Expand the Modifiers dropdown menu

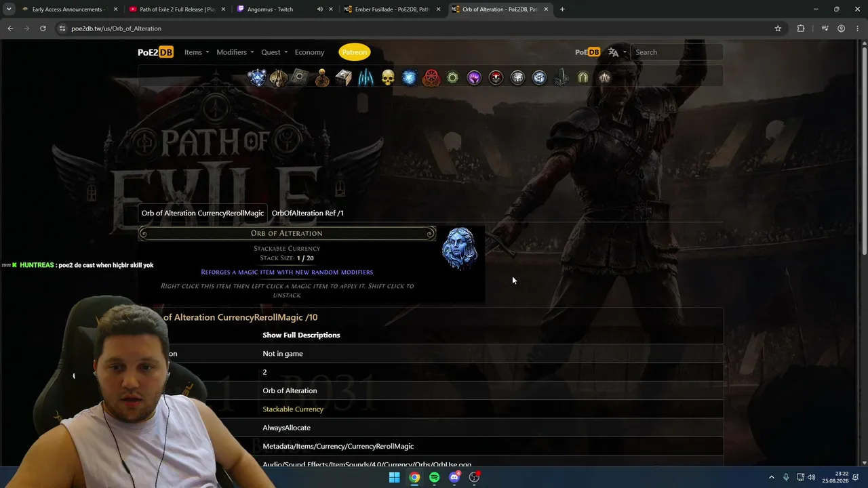tap(235, 52)
